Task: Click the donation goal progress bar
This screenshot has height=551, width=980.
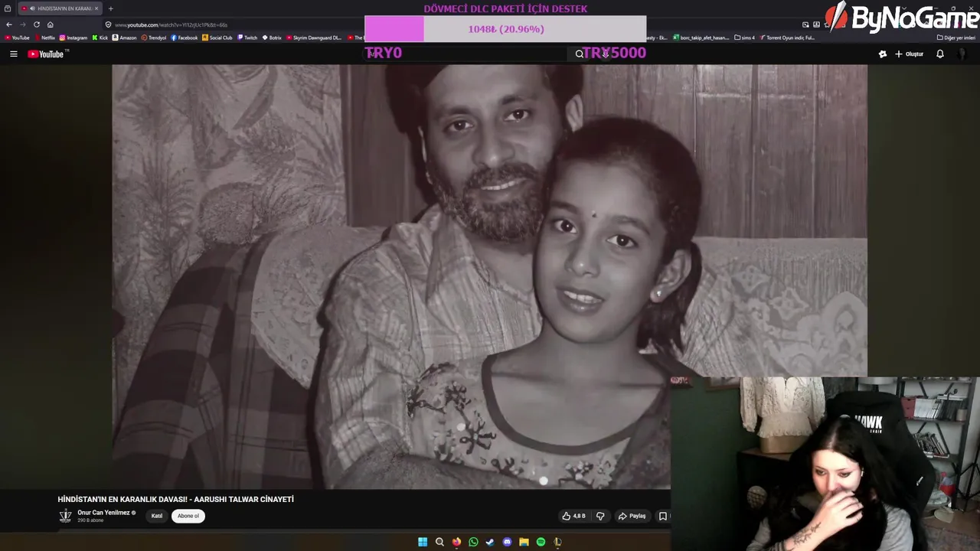Action: point(505,29)
